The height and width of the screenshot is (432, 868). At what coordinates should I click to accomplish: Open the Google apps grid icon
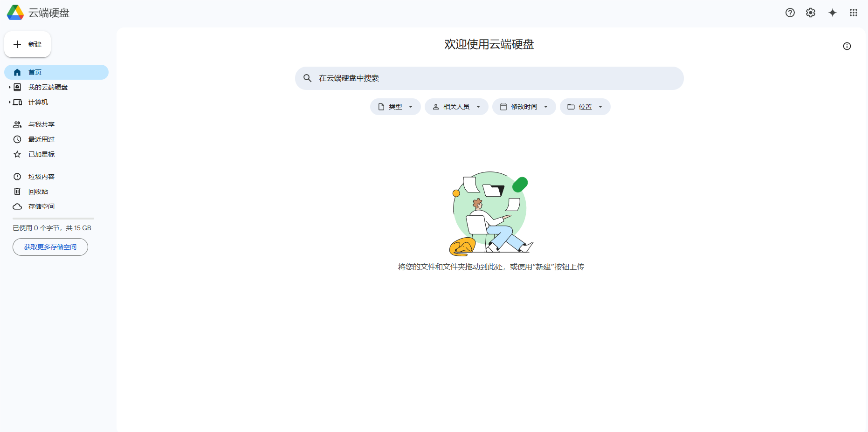tap(854, 13)
